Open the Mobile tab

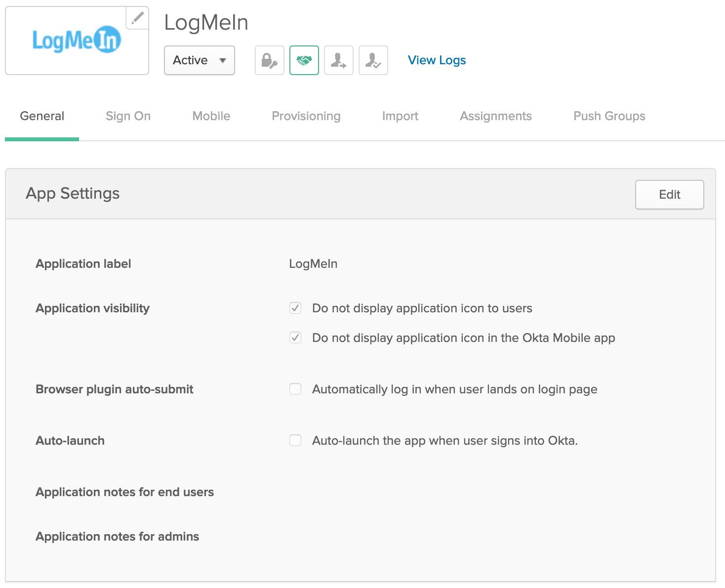coord(211,116)
